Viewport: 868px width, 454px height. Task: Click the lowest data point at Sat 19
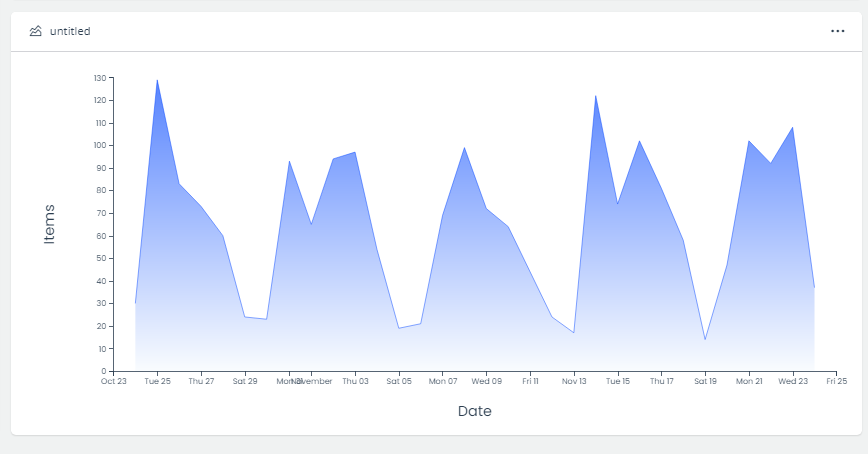tap(705, 339)
